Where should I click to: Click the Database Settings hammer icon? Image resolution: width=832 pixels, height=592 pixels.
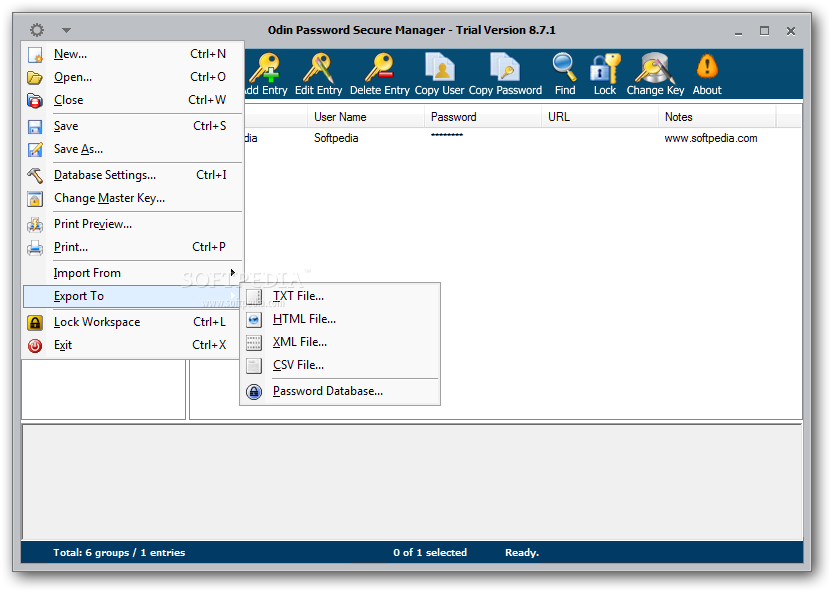35,176
